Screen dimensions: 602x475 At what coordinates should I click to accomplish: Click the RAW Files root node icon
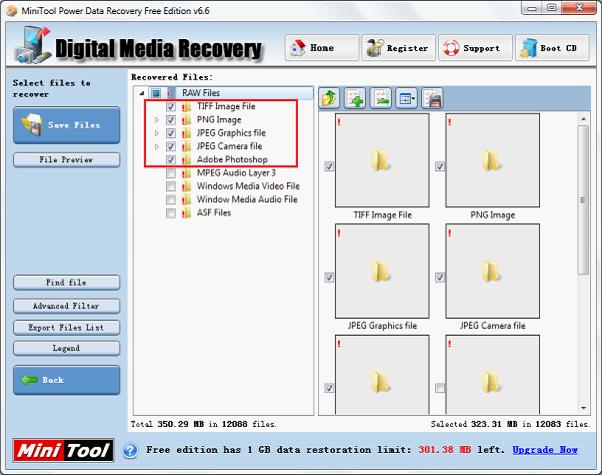(172, 93)
